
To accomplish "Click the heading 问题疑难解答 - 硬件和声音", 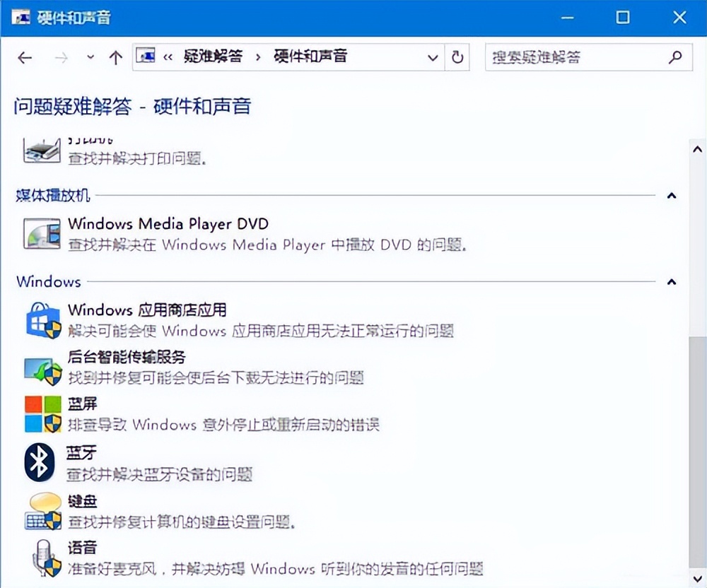I will 133,107.
